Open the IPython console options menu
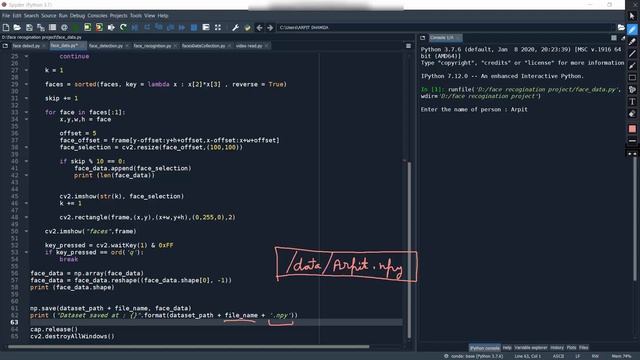 tap(613, 38)
